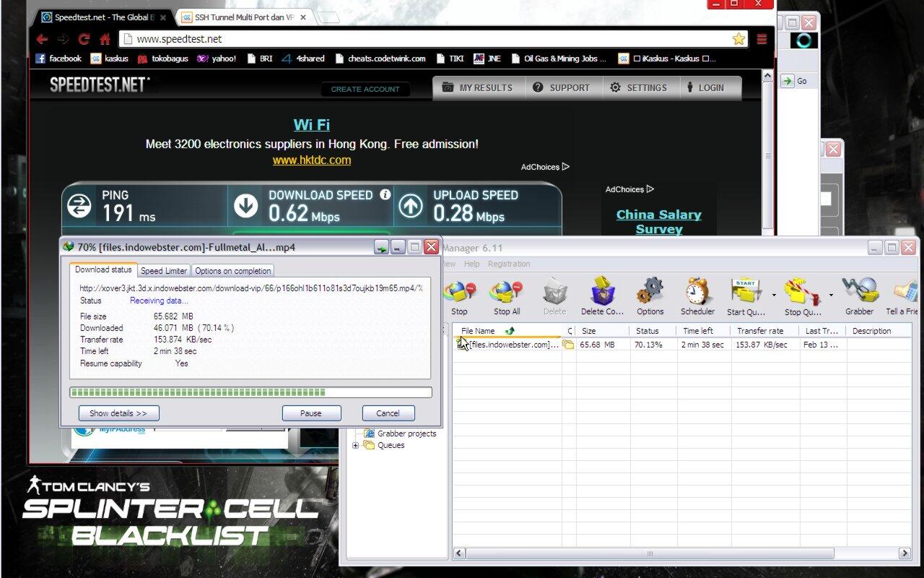Open MY RESULTS on Speedtest

coord(477,87)
